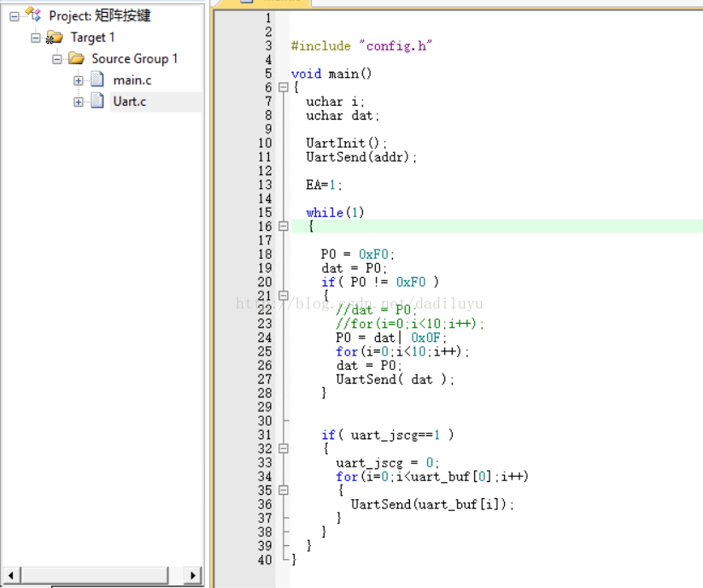Click the uart_jscg = 0; line

tap(387, 462)
